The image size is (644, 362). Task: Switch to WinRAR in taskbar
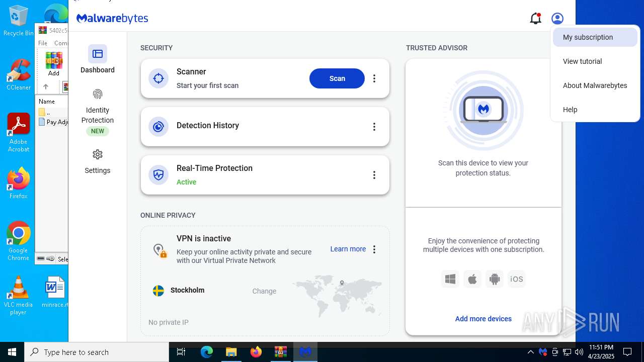(x=280, y=352)
